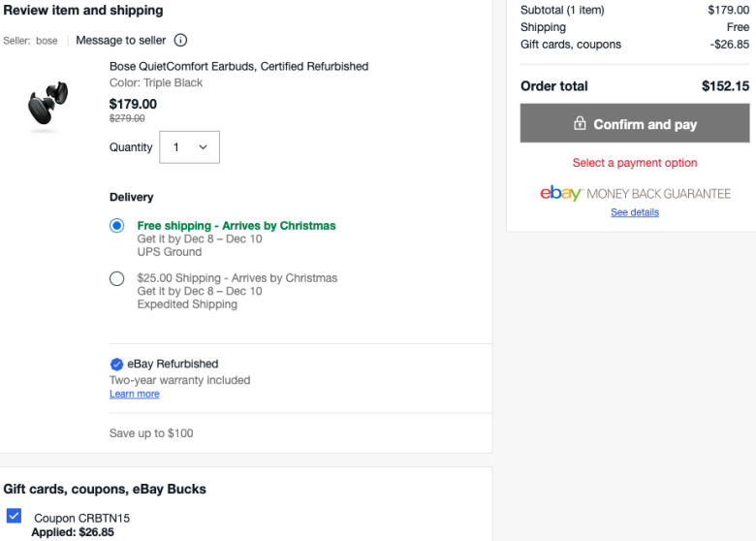Image resolution: width=756 pixels, height=541 pixels.
Task: Open See details for Money Back Guarantee
Action: (635, 212)
